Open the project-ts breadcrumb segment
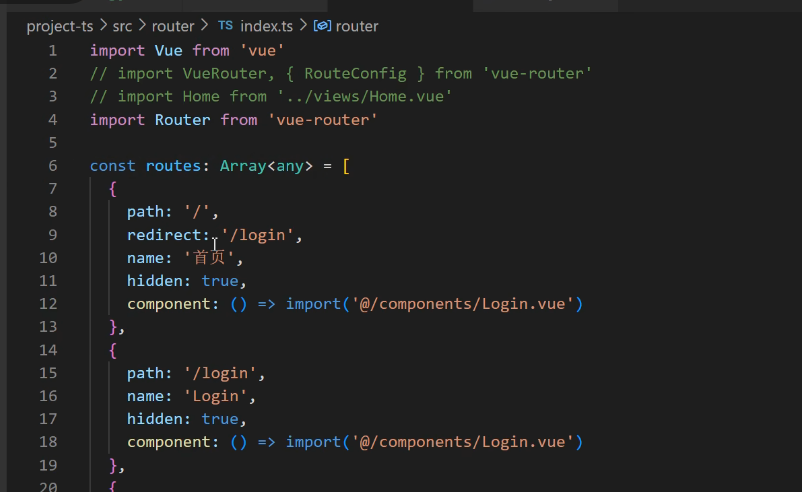Viewport: 802px width, 492px height. (x=60, y=26)
